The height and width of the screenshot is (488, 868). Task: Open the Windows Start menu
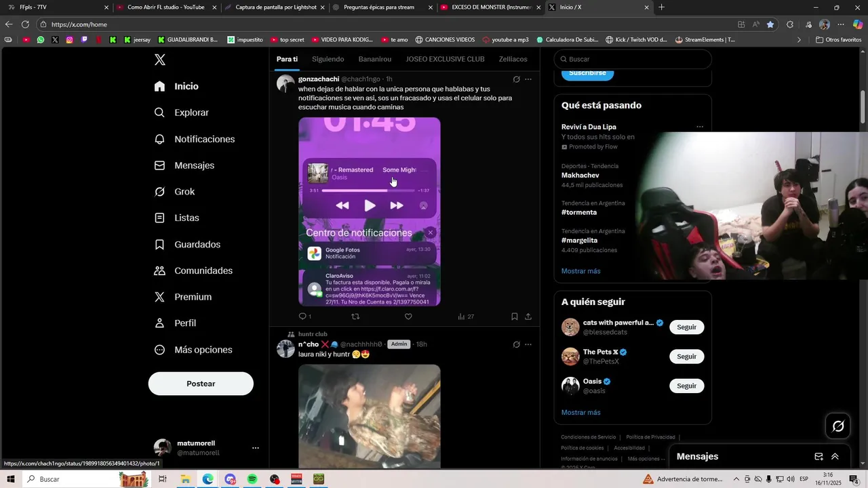(x=11, y=479)
